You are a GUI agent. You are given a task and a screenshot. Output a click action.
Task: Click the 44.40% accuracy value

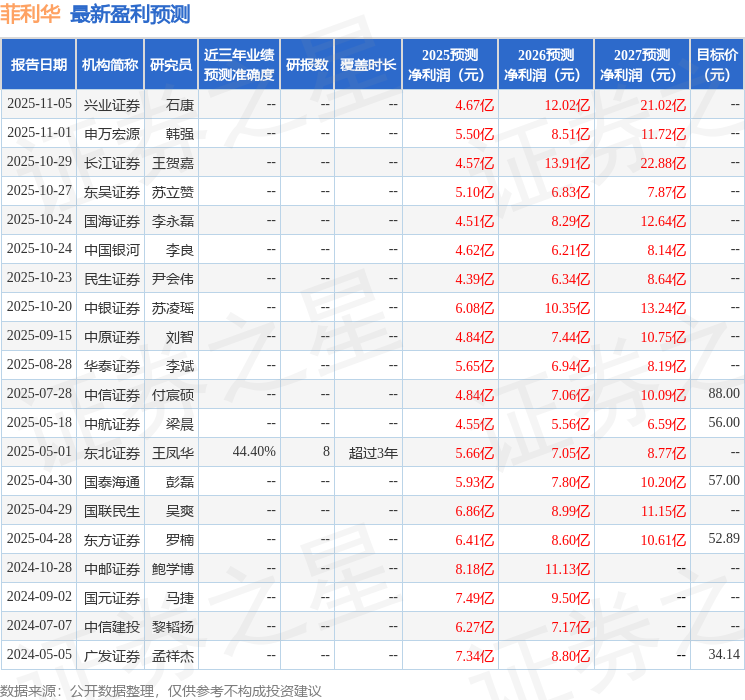point(254,451)
